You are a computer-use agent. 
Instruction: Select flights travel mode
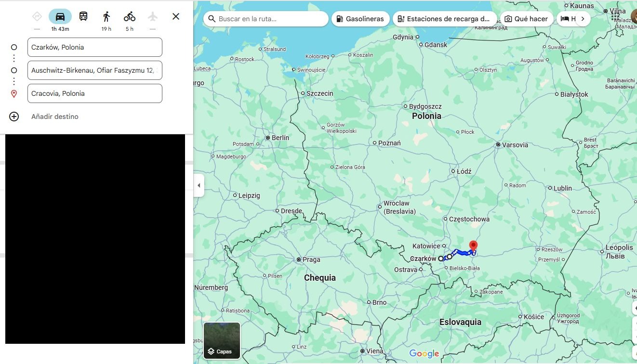[153, 16]
